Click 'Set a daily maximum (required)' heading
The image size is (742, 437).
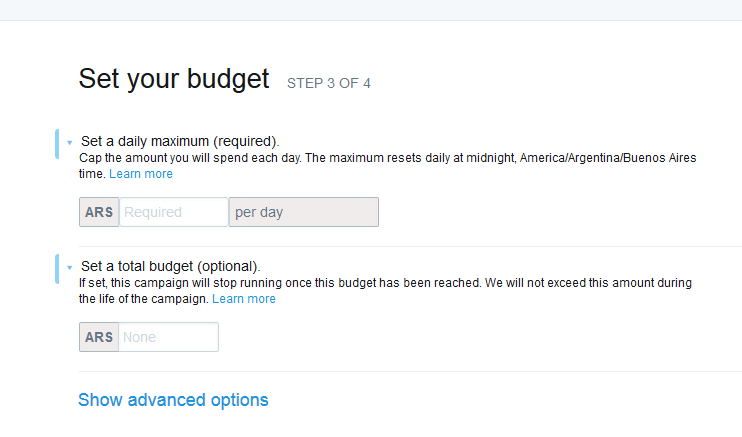pos(180,141)
